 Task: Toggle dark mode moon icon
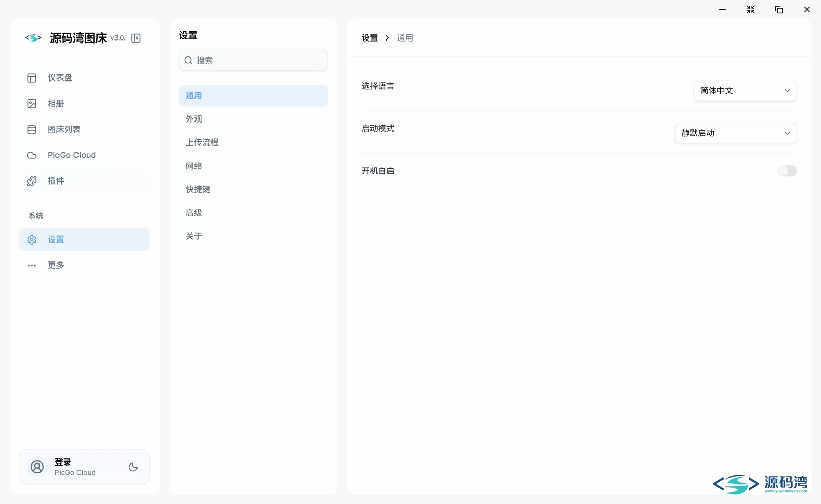(133, 467)
